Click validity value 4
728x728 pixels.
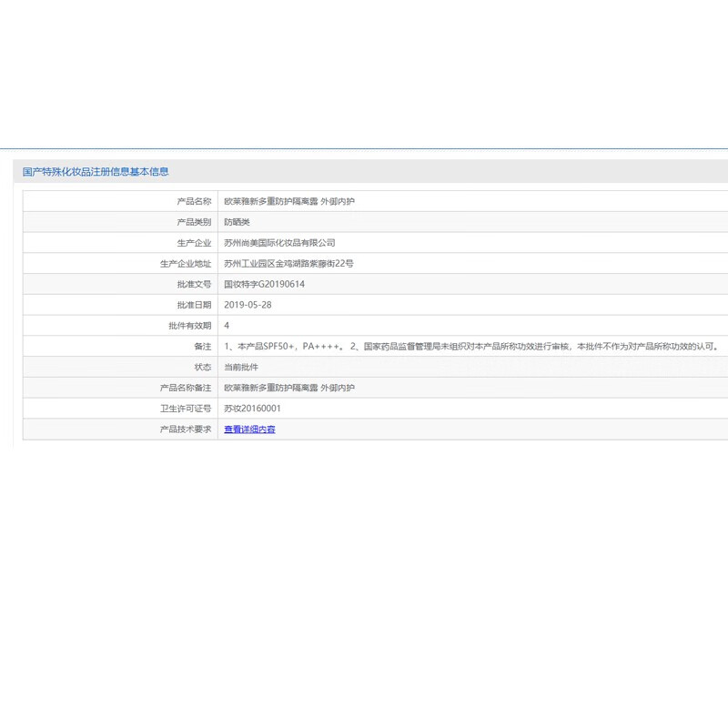(x=227, y=326)
